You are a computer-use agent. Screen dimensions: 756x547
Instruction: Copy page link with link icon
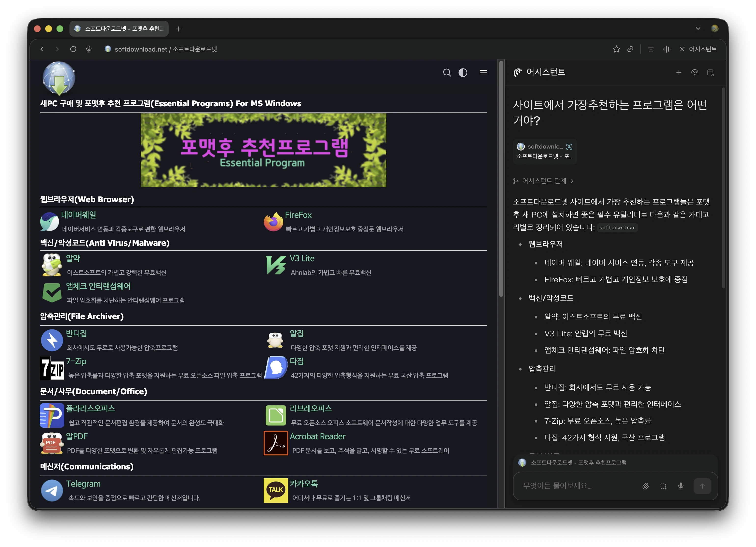[x=630, y=49]
